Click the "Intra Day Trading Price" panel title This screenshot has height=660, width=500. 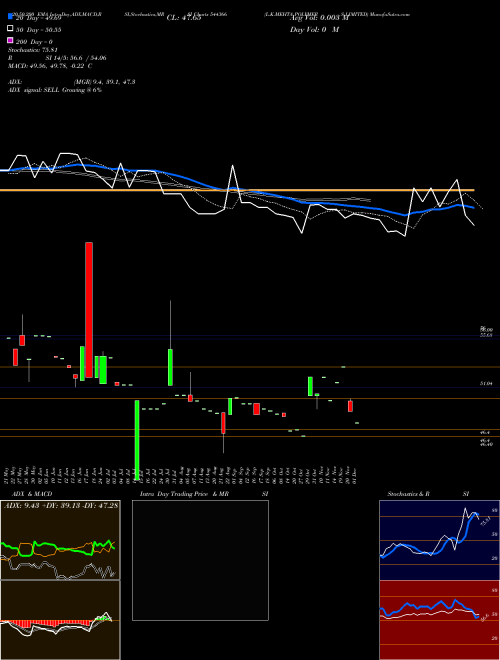coord(174,494)
